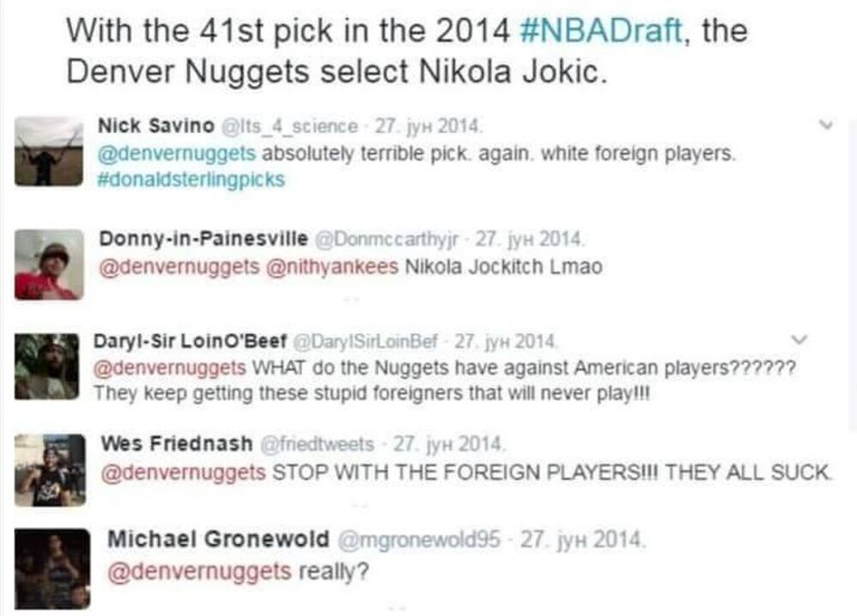Viewport: 857px width, 616px height.
Task: Expand the dropdown chevron on Nick Savino's tweet
Action: coord(828,124)
